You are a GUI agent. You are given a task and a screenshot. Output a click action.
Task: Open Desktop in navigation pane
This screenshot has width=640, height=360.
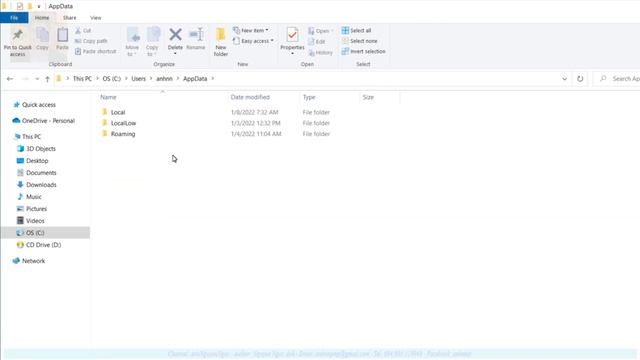(x=37, y=161)
